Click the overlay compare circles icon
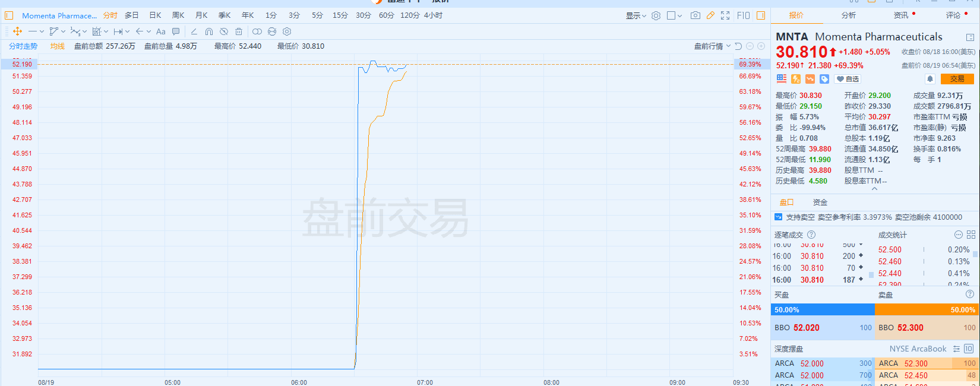The image size is (980, 386). coord(257,31)
